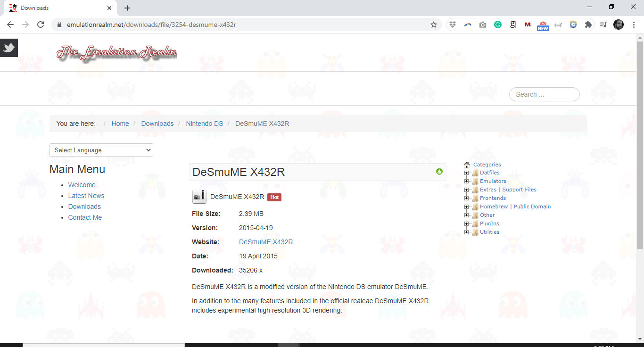644x347 pixels.
Task: Expand the Other category node
Action: point(467,215)
